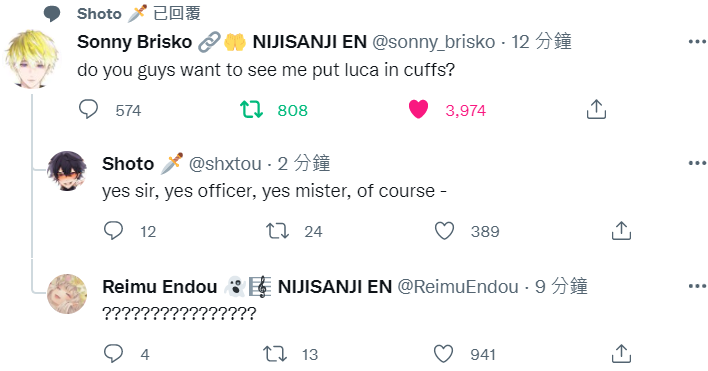Viewport: 708px width, 371px height.
Task: Open the 12 分鐘 timestamp link
Action: (x=541, y=42)
